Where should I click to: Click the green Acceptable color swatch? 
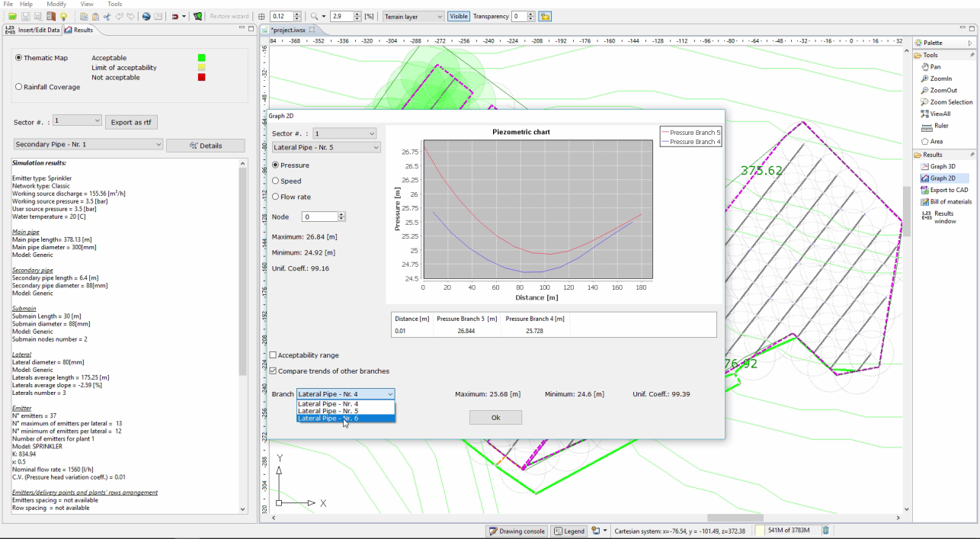202,58
